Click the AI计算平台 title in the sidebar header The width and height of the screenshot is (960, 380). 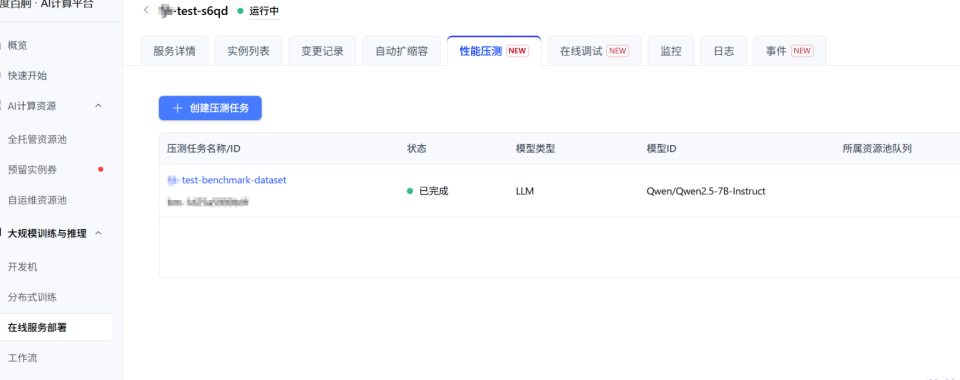[67, 4]
